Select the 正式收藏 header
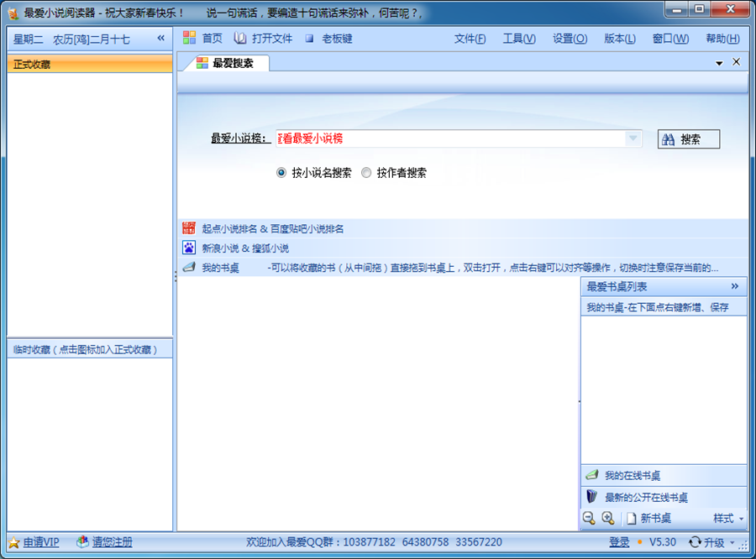756x559 pixels. pyautogui.click(x=90, y=64)
